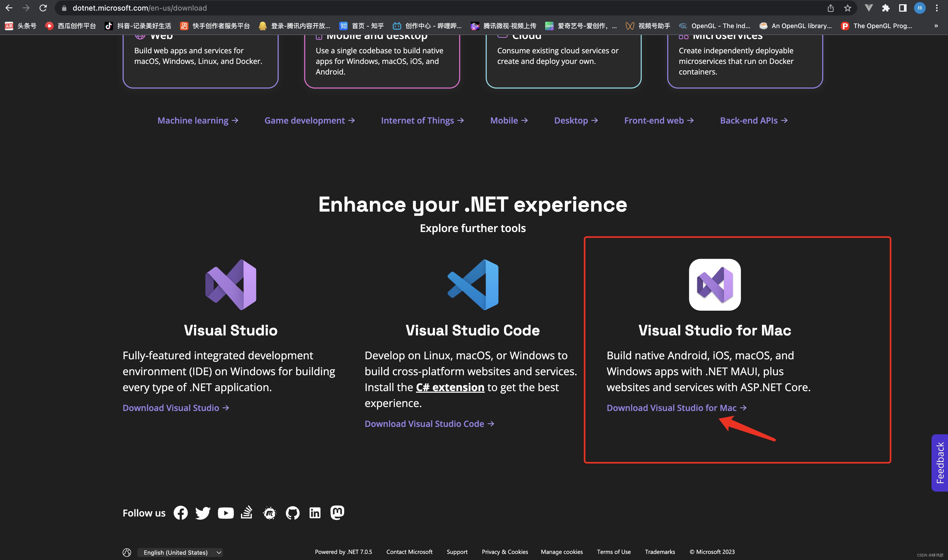Screen dimensions: 948x560
Task: Click the Download Visual Studio for Mac link
Action: pyautogui.click(x=671, y=408)
